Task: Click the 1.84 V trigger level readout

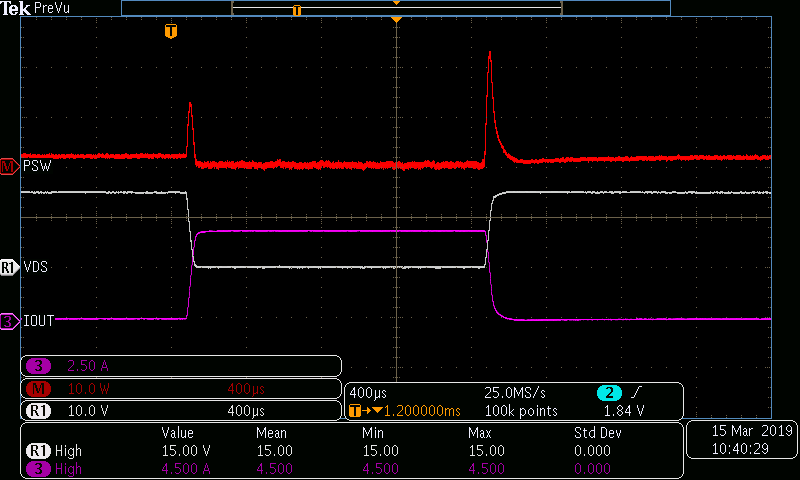Action: click(624, 410)
